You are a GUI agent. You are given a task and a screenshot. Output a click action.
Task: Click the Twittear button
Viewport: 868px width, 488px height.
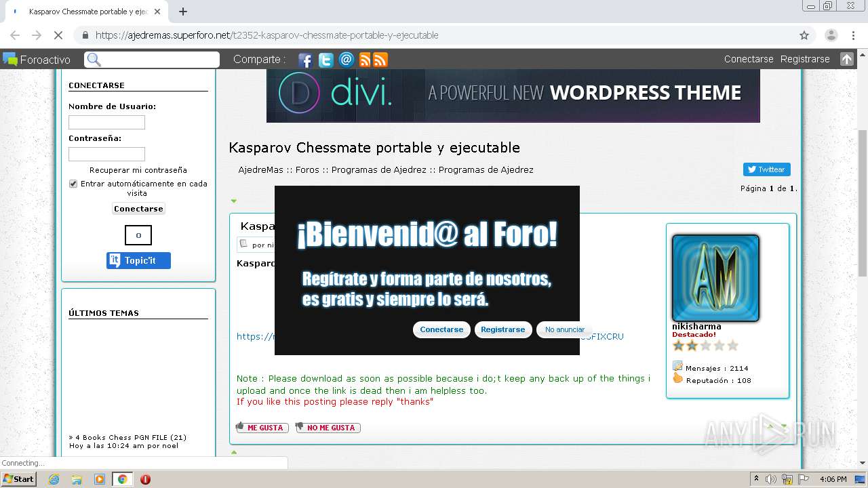(766, 169)
